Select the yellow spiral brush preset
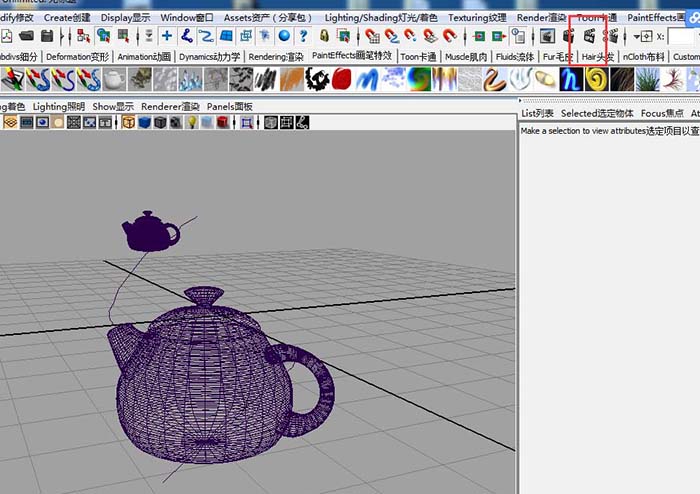The height and width of the screenshot is (494, 700). point(596,79)
